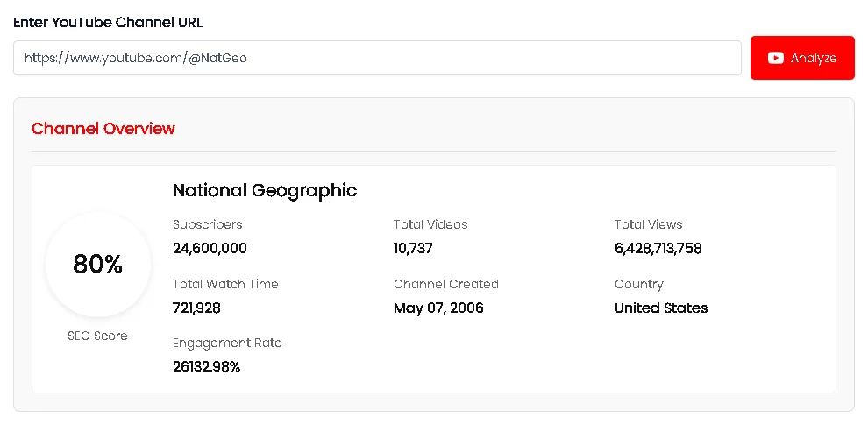
Task: Click the 'Engagement Rate' label
Action: click(x=227, y=344)
